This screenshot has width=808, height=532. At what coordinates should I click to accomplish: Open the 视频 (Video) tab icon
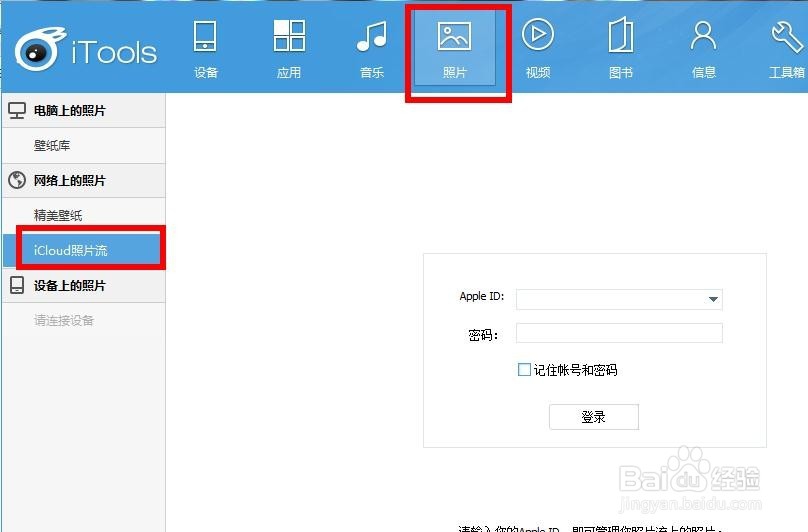point(537,35)
